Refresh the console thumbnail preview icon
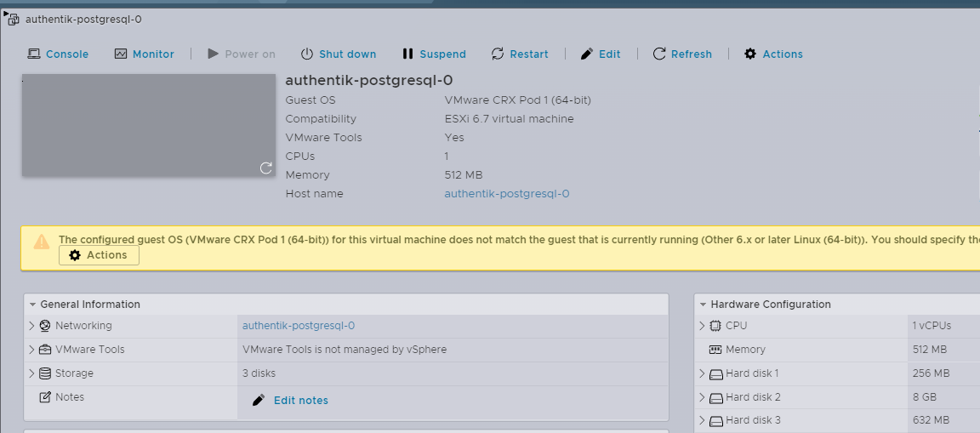 (x=265, y=168)
